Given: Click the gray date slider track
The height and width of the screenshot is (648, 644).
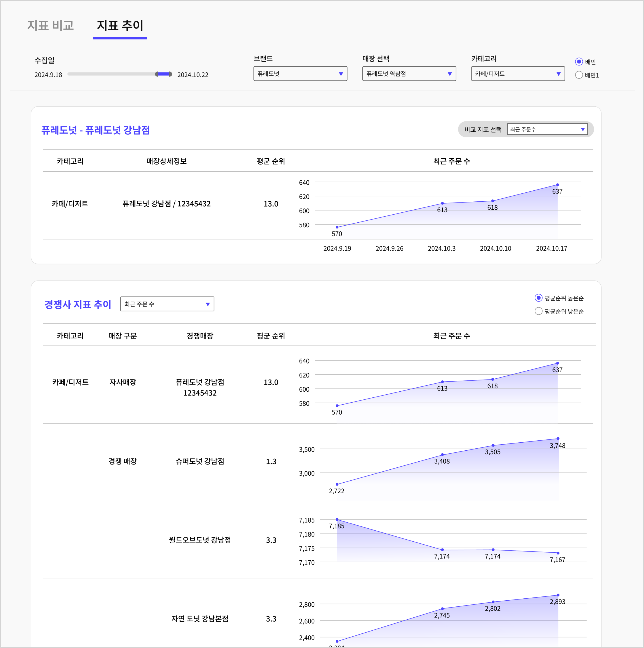Looking at the screenshot, I should [x=111, y=74].
